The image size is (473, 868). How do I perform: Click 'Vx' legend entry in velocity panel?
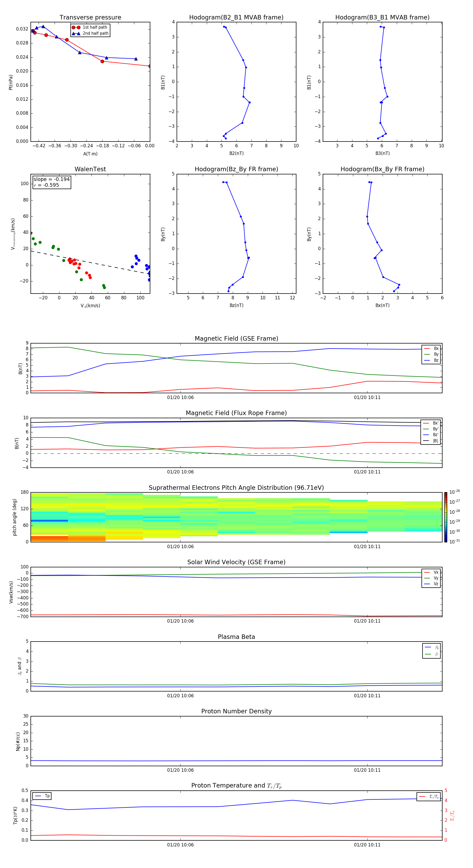pos(431,572)
